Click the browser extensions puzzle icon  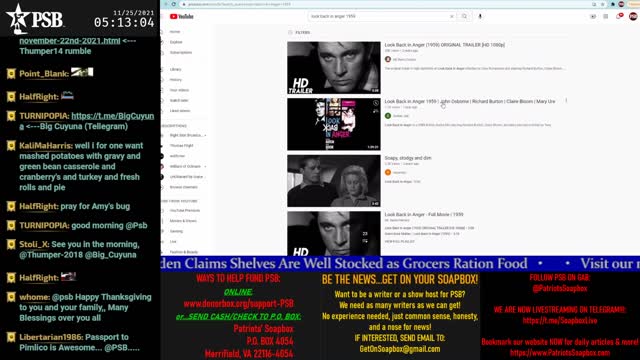[x=613, y=4]
